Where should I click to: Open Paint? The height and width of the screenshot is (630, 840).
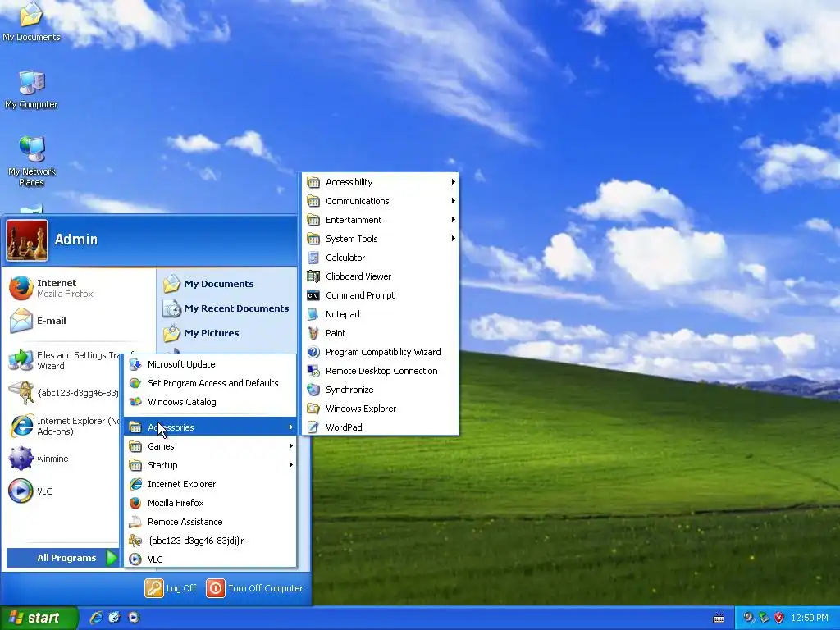pyautogui.click(x=381, y=333)
